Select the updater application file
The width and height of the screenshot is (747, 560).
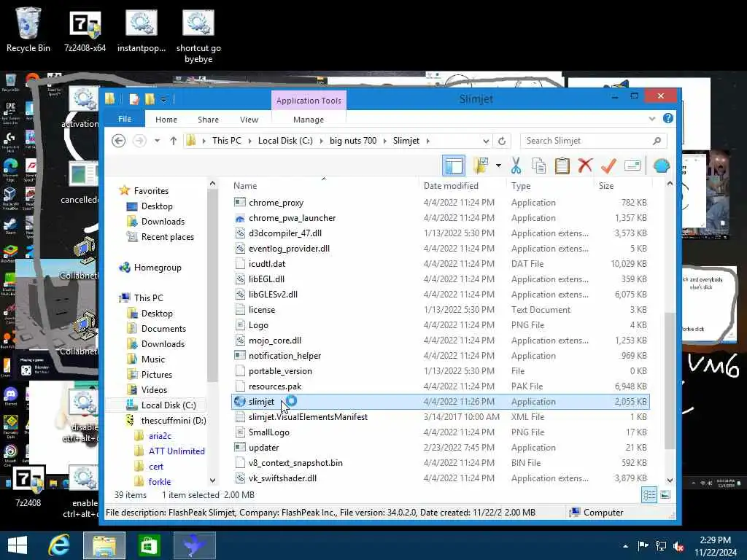(263, 448)
